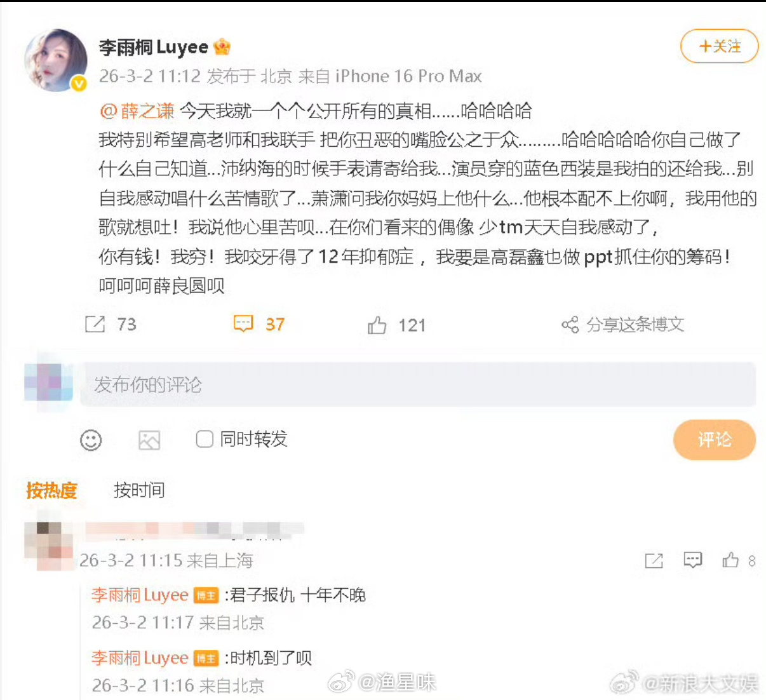Screen dimensions: 766x700
Task: Like the post with 121 thumbs-up
Action: tap(377, 325)
